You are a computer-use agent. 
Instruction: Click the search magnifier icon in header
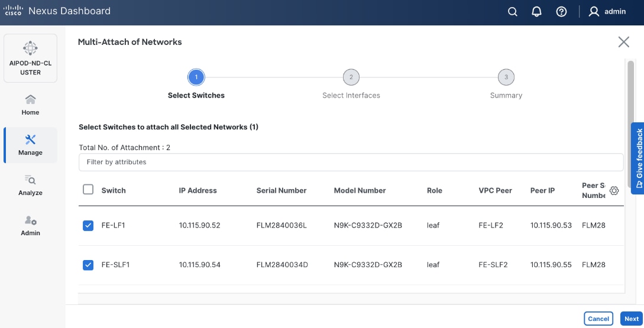[513, 12]
